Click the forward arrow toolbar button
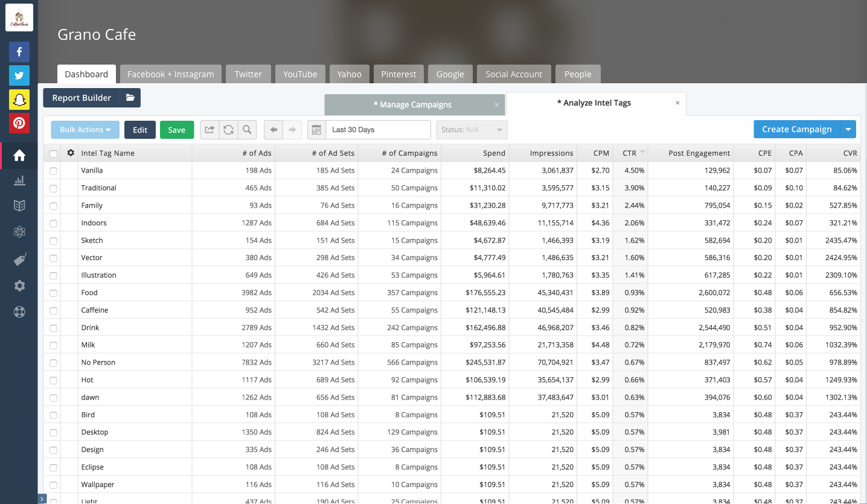 (x=292, y=130)
